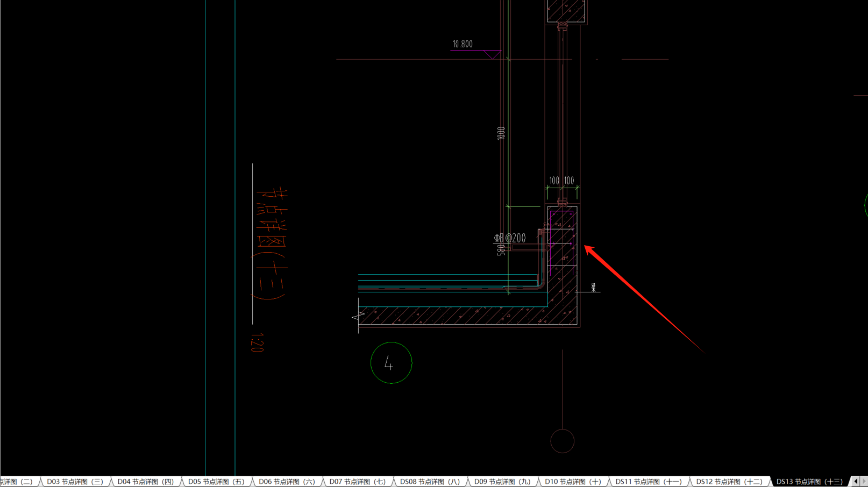The image size is (868, 487).
Task: Open the DS11 节点详图 (十一) tab
Action: [x=649, y=482]
